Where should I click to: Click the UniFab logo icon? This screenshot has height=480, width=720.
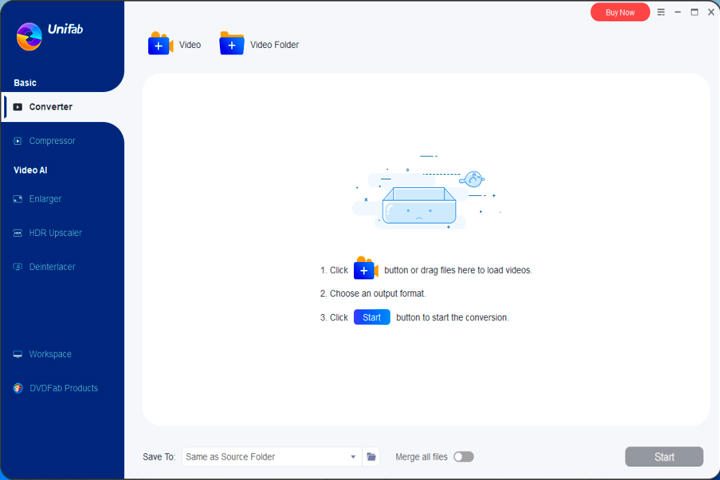click(x=29, y=36)
